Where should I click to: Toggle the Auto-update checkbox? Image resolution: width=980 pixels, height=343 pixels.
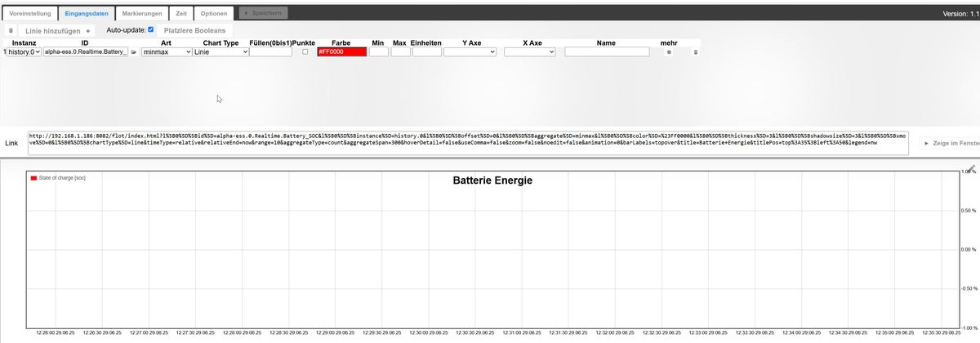tap(150, 29)
